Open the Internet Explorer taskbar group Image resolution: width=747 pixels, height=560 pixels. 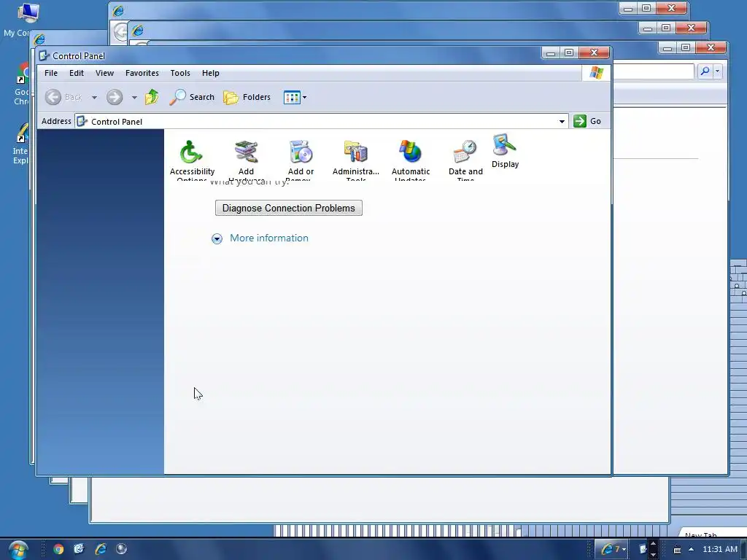(612, 549)
